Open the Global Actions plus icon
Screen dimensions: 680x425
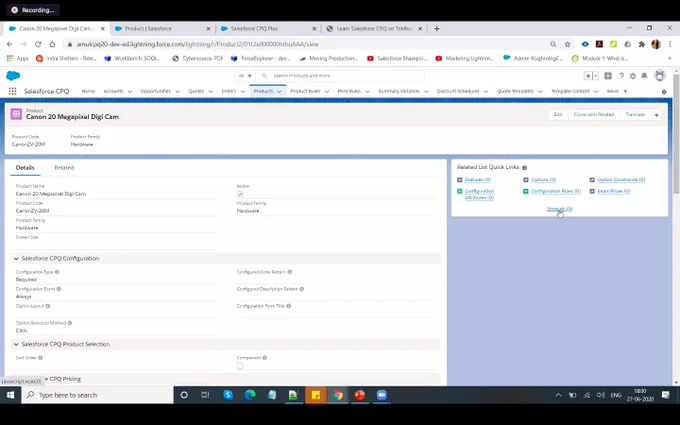tap(608, 76)
